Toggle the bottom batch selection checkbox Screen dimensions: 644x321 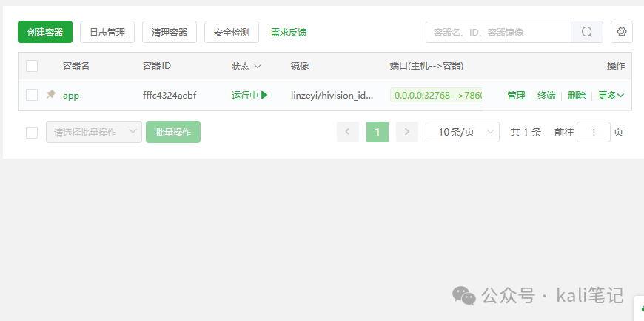click(32, 133)
